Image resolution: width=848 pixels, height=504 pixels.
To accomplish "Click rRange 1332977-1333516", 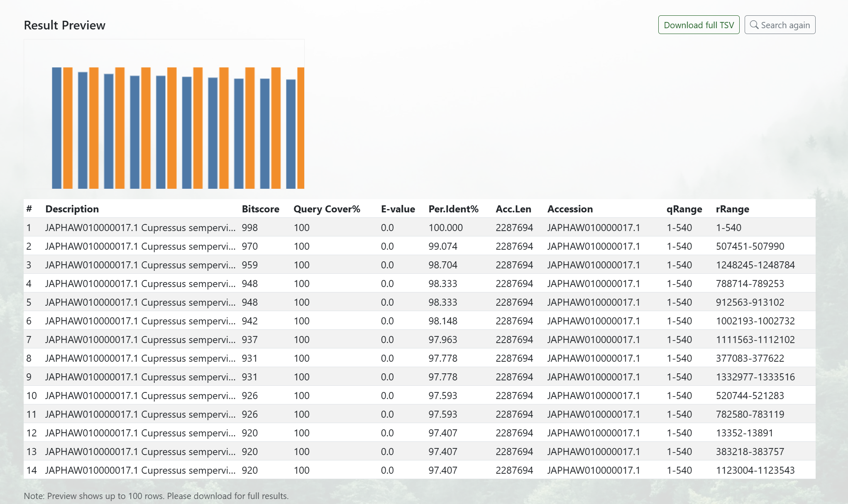I will [755, 377].
